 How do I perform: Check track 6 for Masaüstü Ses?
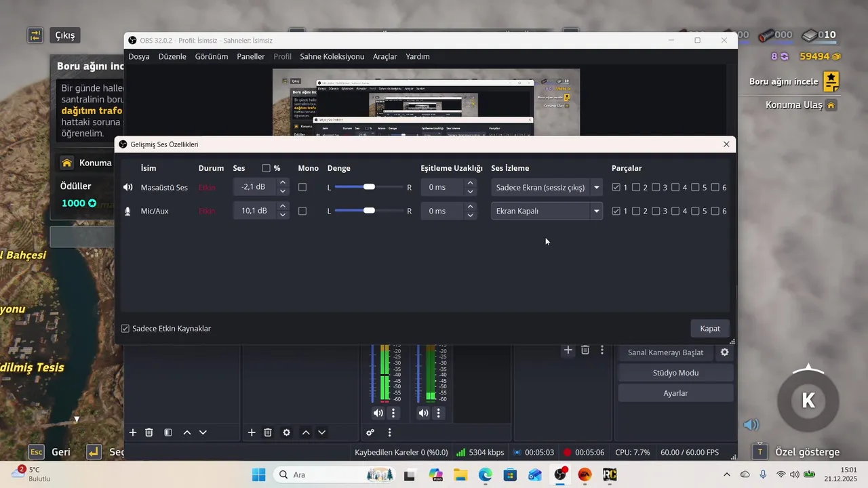coord(715,187)
